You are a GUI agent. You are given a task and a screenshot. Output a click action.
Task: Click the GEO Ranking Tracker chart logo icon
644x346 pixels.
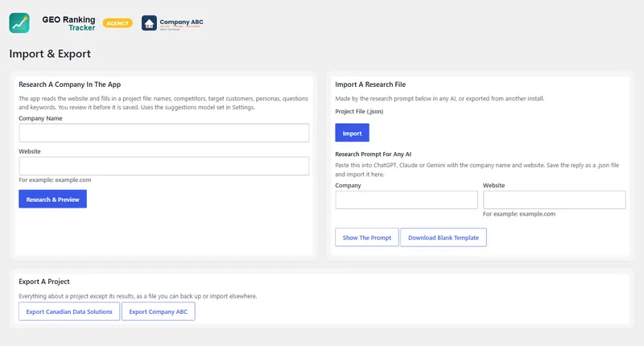[19, 23]
